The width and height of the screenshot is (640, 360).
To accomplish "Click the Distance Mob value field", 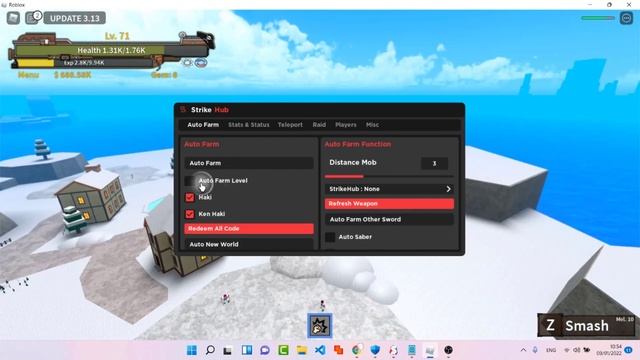I will pyautogui.click(x=434, y=163).
